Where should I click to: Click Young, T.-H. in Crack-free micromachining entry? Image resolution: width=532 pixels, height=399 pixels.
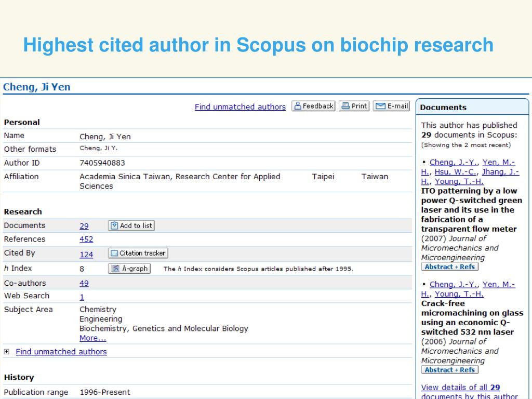click(x=459, y=294)
